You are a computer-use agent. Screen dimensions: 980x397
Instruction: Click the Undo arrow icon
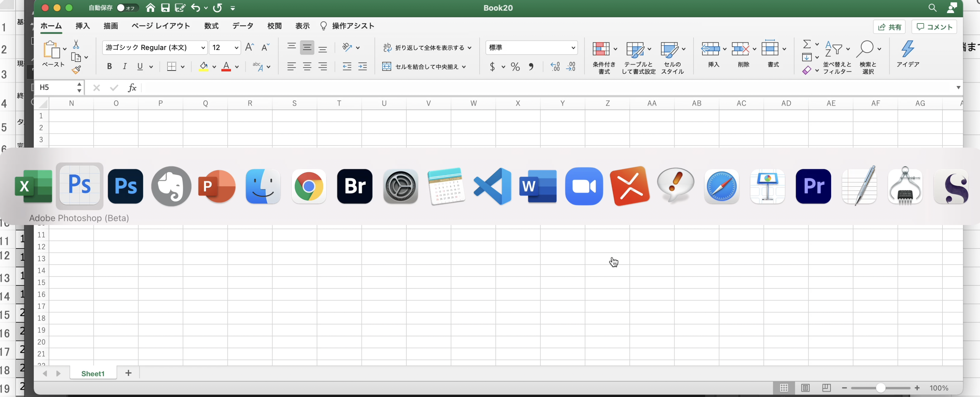(x=195, y=8)
